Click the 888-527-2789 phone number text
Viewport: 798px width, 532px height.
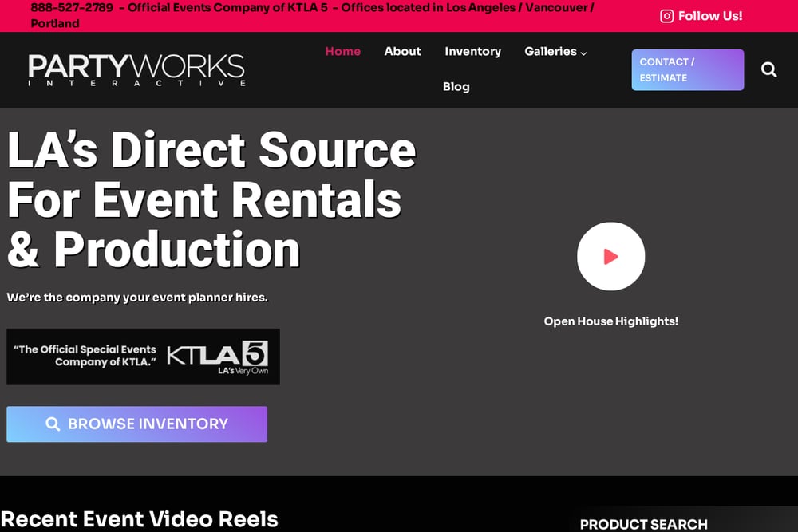pos(72,8)
